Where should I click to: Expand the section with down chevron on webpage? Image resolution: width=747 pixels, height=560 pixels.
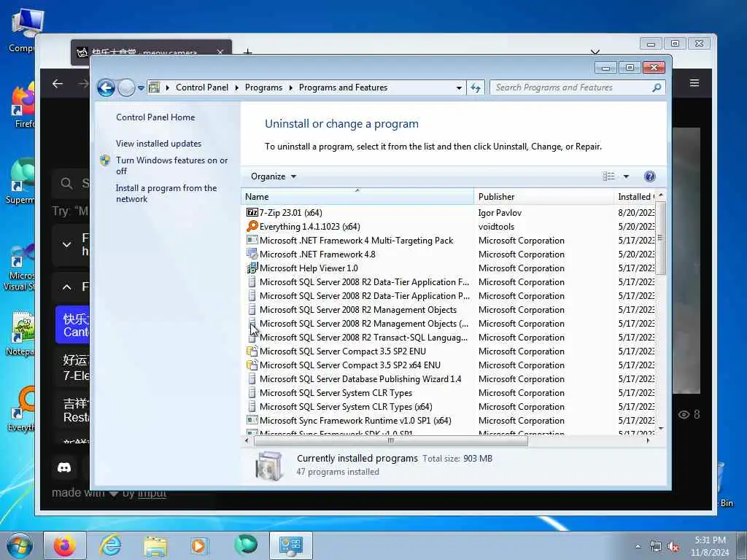(66, 245)
